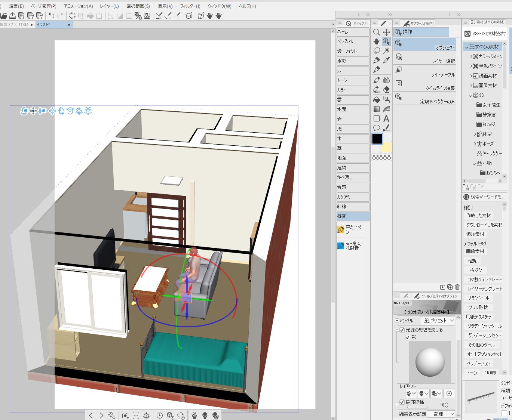512x420 pixels.
Task: Open the アニメーション(A) menu
Action: 79,6
